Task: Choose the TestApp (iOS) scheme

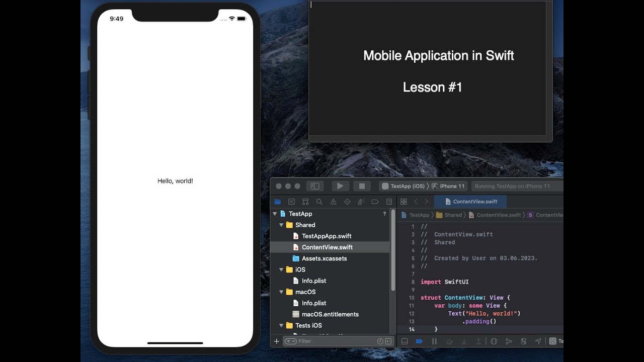Action: click(x=404, y=186)
